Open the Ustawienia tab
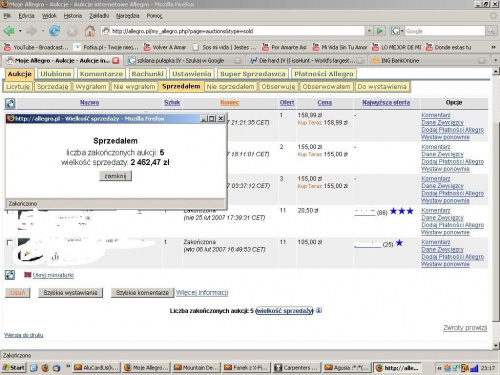Viewport: 500px width, 375px height. click(x=192, y=74)
